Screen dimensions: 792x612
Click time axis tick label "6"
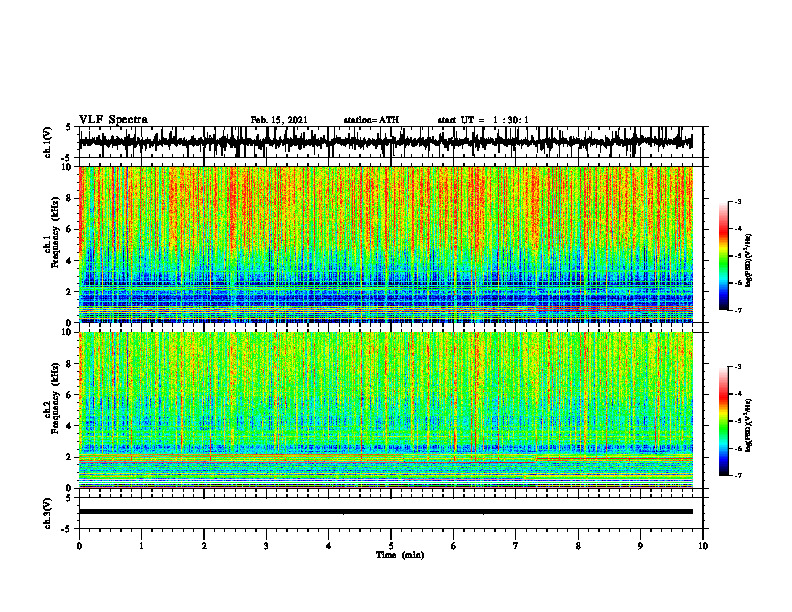[x=454, y=546]
